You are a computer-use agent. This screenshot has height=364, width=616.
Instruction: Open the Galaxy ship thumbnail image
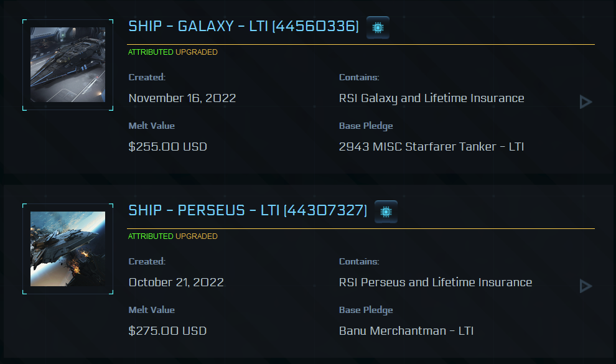68,65
